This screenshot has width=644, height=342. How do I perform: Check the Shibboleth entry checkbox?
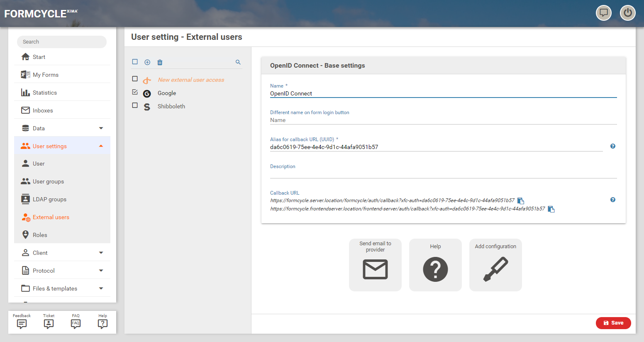[135, 105]
